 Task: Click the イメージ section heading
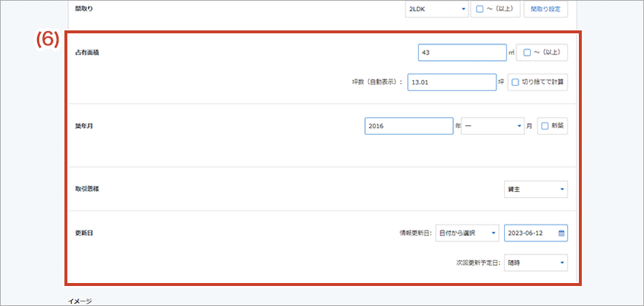(78, 302)
